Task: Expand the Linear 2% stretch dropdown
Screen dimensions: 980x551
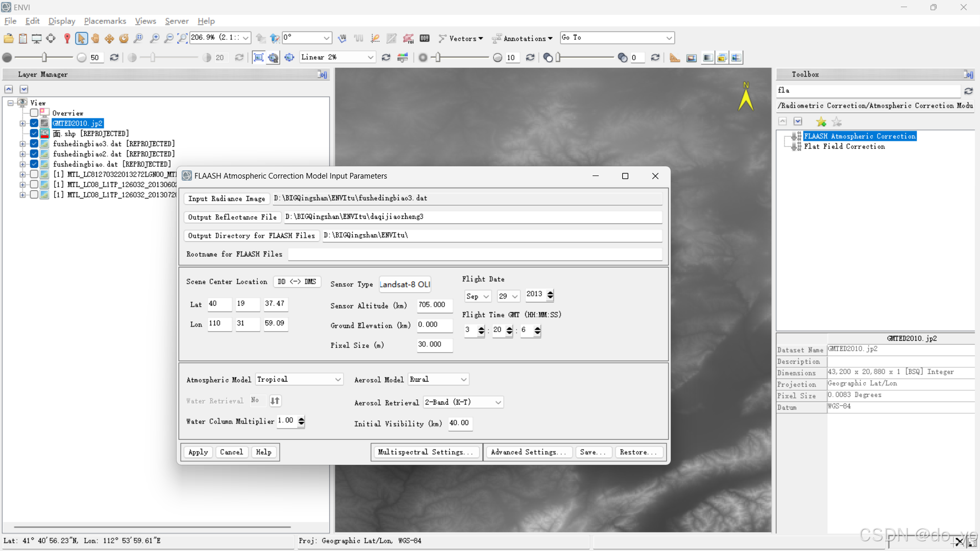Action: pos(371,58)
